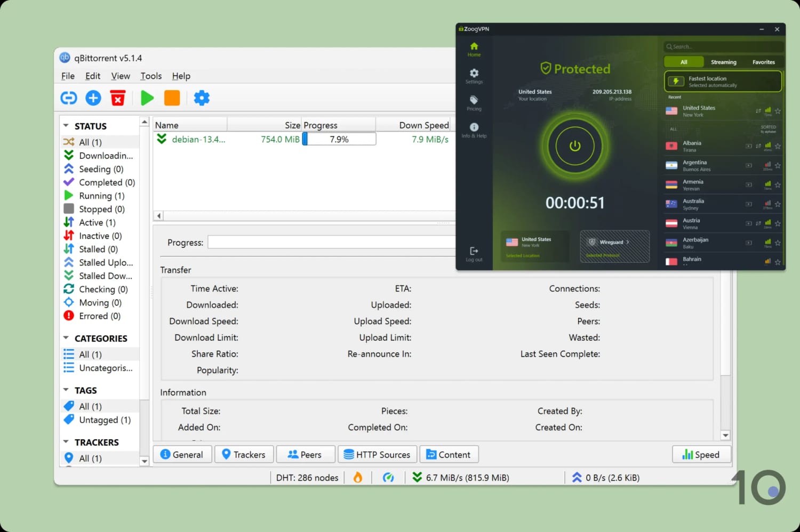Collapse the STATUS section
This screenshot has width=800, height=532.
click(x=66, y=125)
